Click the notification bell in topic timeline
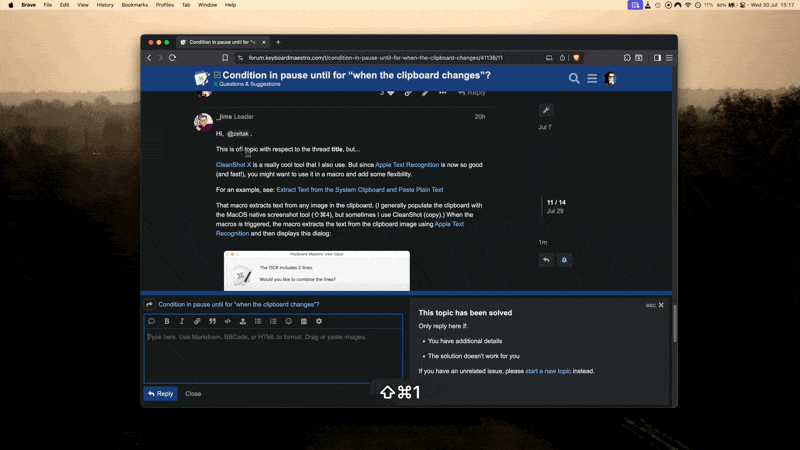800x450 pixels. (564, 260)
